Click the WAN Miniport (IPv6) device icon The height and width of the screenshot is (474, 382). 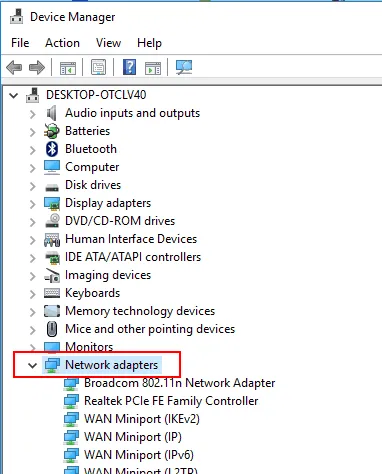tap(71, 456)
